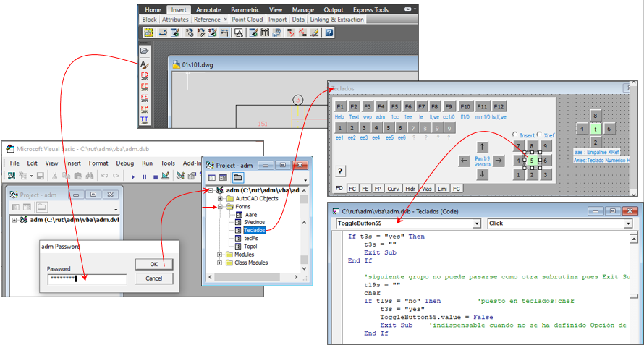
Task: Click the Linking & Extraction ribbon panel label
Action: [336, 20]
